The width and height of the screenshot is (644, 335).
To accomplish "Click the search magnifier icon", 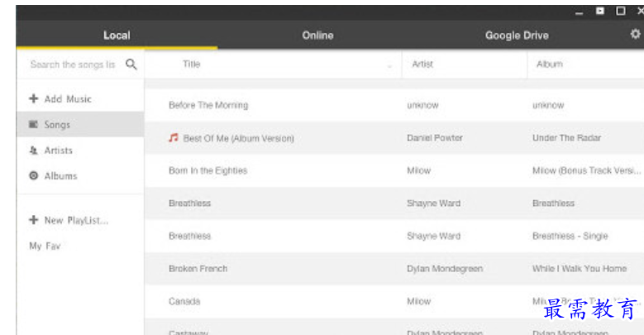I will (131, 65).
